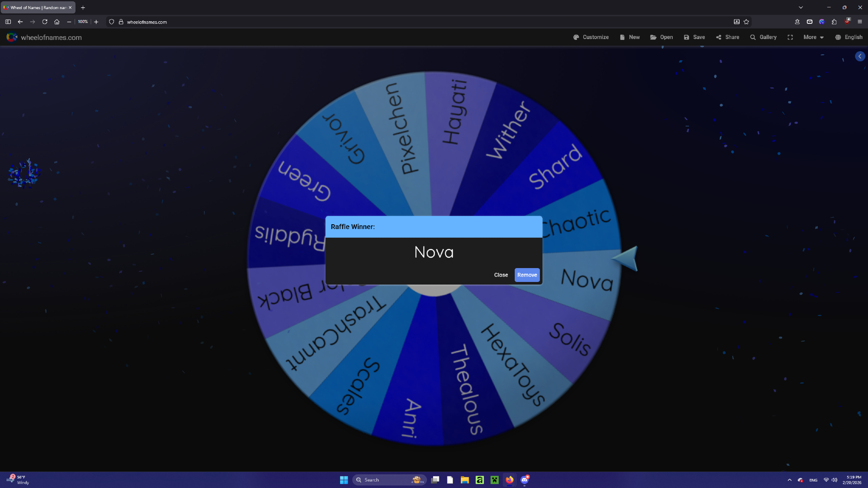
Task: Toggle fullscreen mode icon
Action: 790,37
